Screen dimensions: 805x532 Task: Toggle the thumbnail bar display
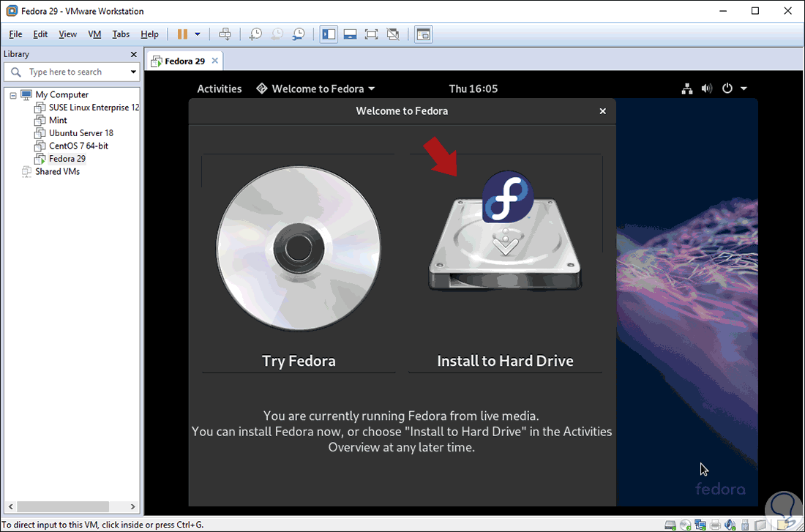click(x=350, y=34)
